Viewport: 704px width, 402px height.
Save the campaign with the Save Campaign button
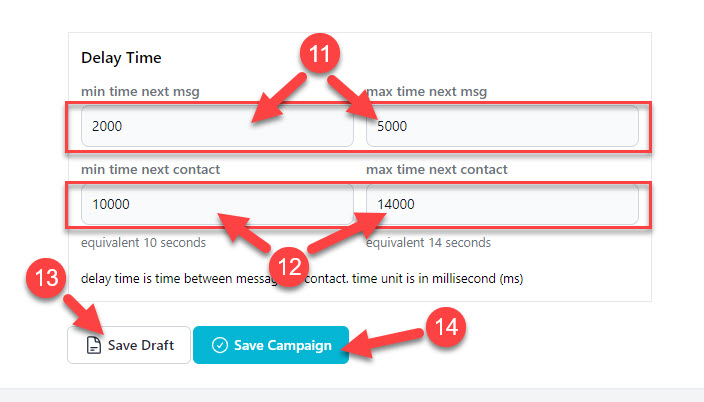point(271,345)
